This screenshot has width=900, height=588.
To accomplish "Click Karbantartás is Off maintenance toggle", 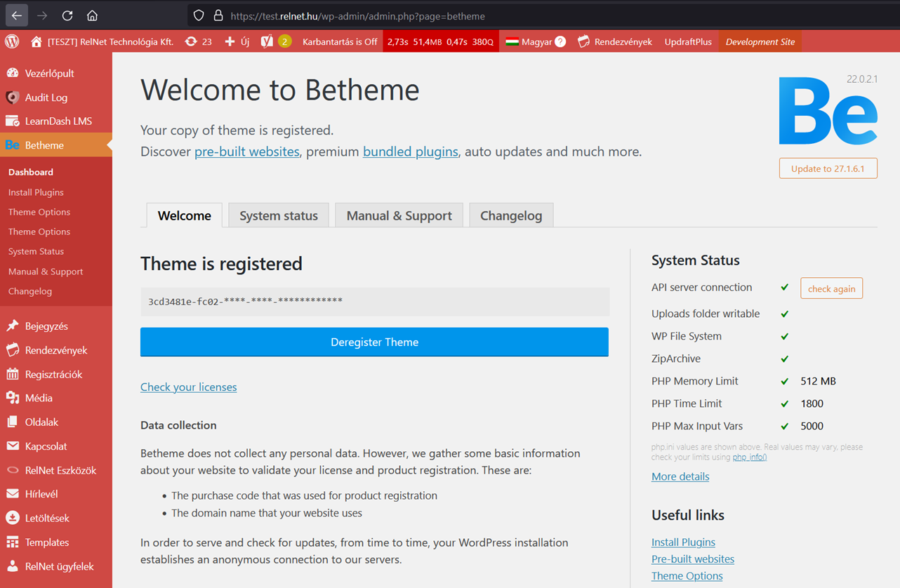I will 340,41.
